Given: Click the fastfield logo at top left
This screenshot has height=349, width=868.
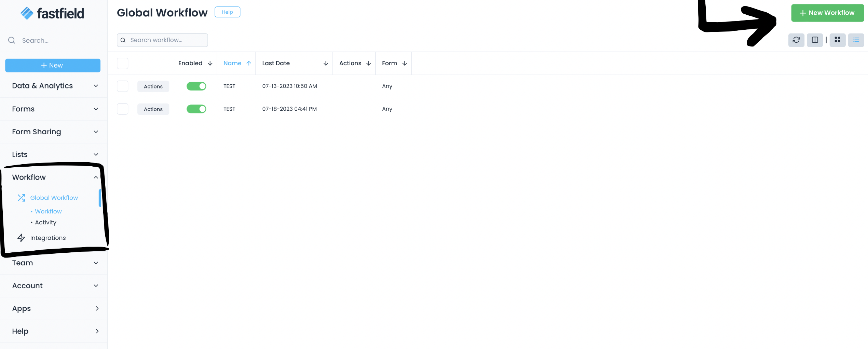Looking at the screenshot, I should click(x=52, y=13).
